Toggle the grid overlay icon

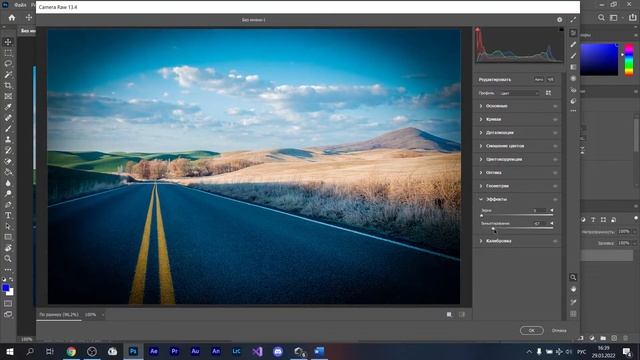[573, 314]
